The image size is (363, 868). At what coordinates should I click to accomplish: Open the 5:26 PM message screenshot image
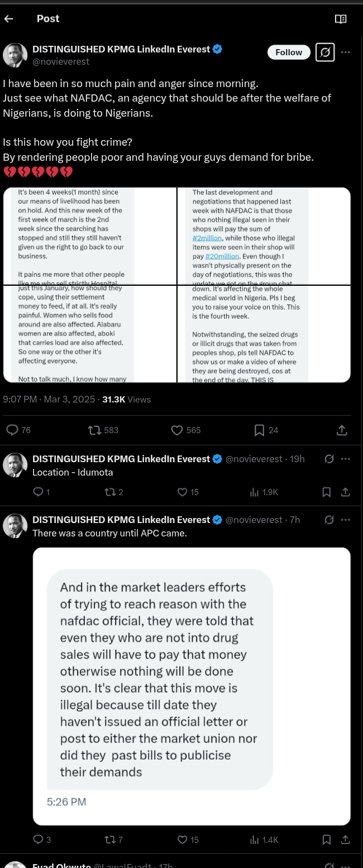(192, 686)
